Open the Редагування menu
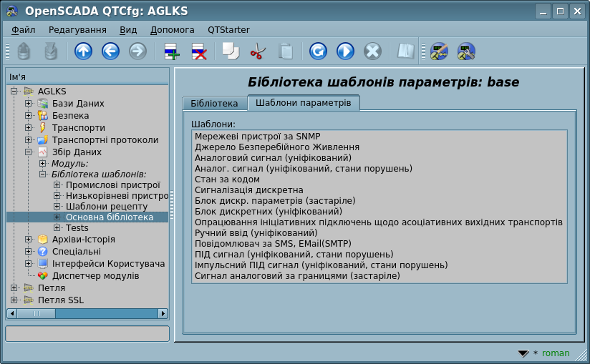This screenshot has height=364, width=590. tap(77, 30)
